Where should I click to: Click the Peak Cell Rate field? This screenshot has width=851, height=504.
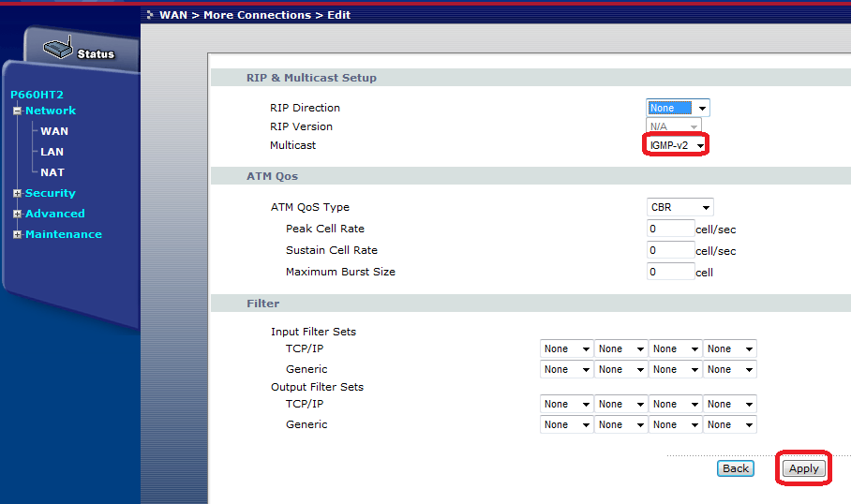(671, 229)
